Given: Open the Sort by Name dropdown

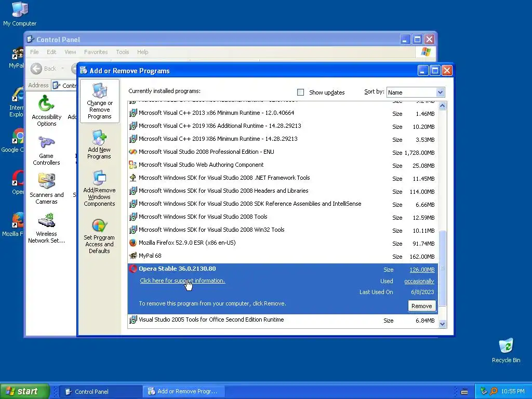Looking at the screenshot, I should click(x=440, y=92).
